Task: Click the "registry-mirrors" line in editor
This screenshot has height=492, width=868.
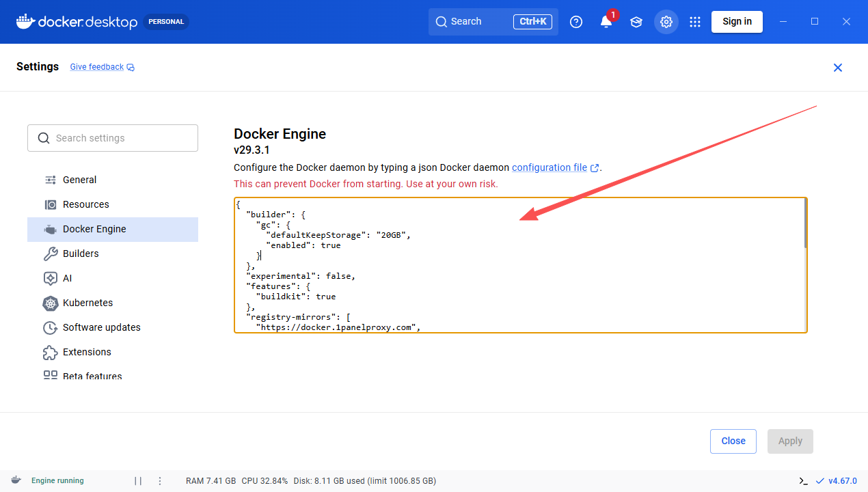Action: click(x=298, y=317)
